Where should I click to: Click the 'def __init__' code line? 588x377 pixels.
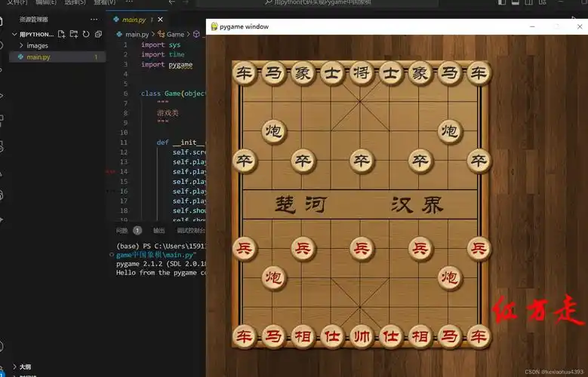(180, 143)
